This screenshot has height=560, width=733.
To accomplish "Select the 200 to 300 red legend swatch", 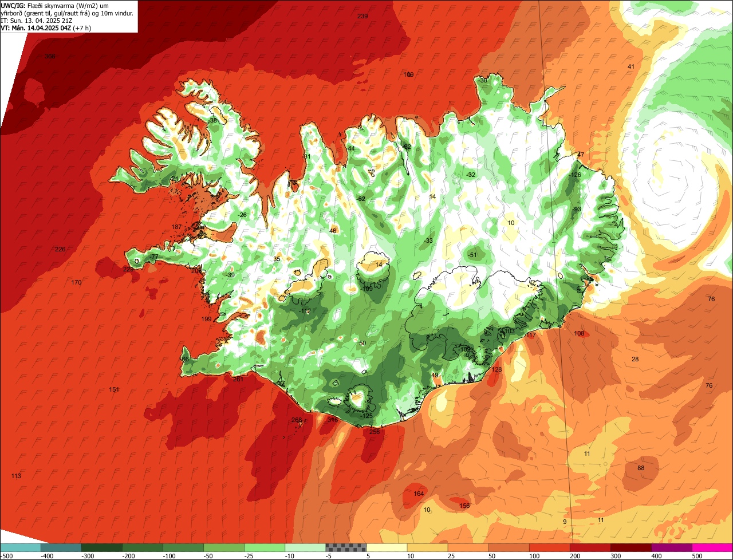I will (x=590, y=547).
